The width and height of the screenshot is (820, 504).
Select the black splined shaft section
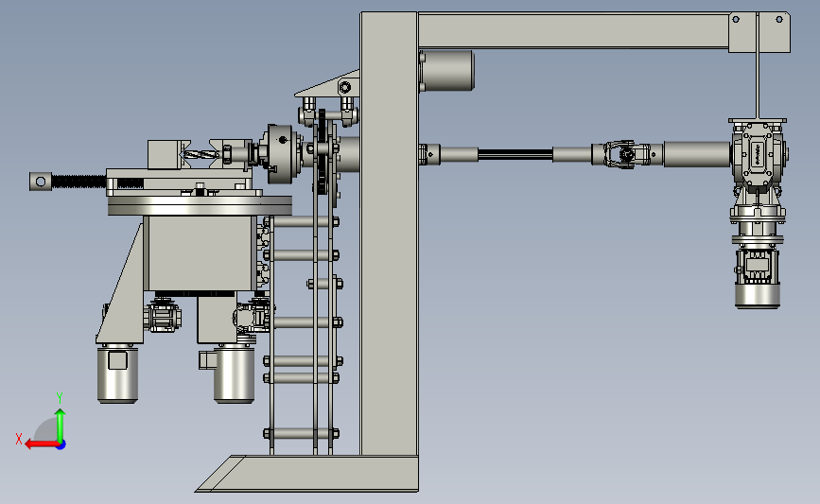pyautogui.click(x=515, y=154)
